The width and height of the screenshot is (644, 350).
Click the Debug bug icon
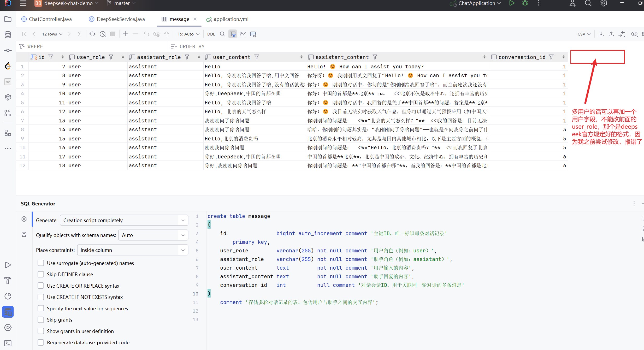pyautogui.click(x=525, y=3)
